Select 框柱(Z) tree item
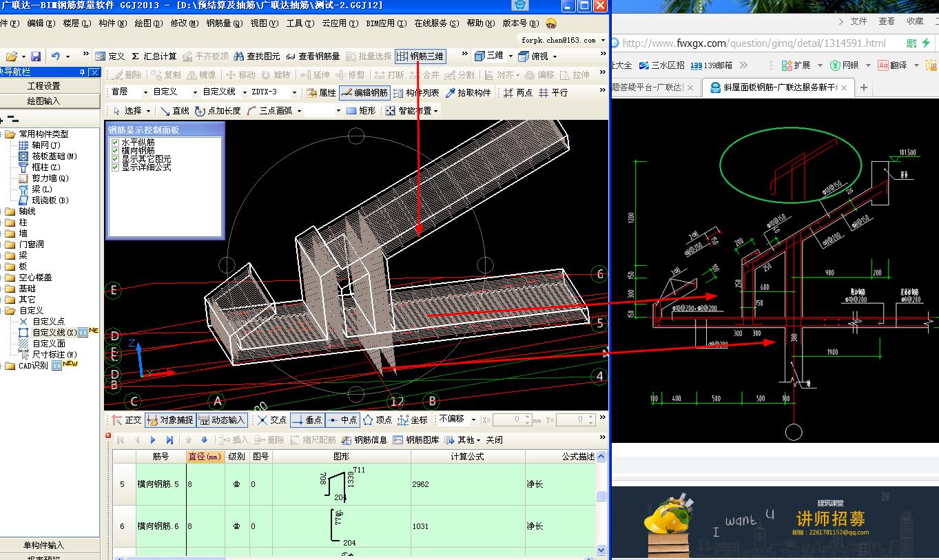The height and width of the screenshot is (560, 939). click(x=46, y=167)
